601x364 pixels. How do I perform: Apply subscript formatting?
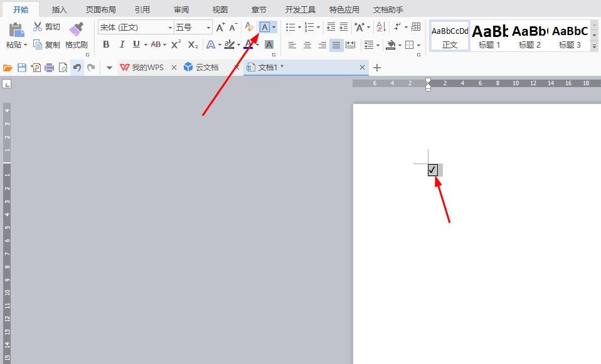(x=193, y=44)
